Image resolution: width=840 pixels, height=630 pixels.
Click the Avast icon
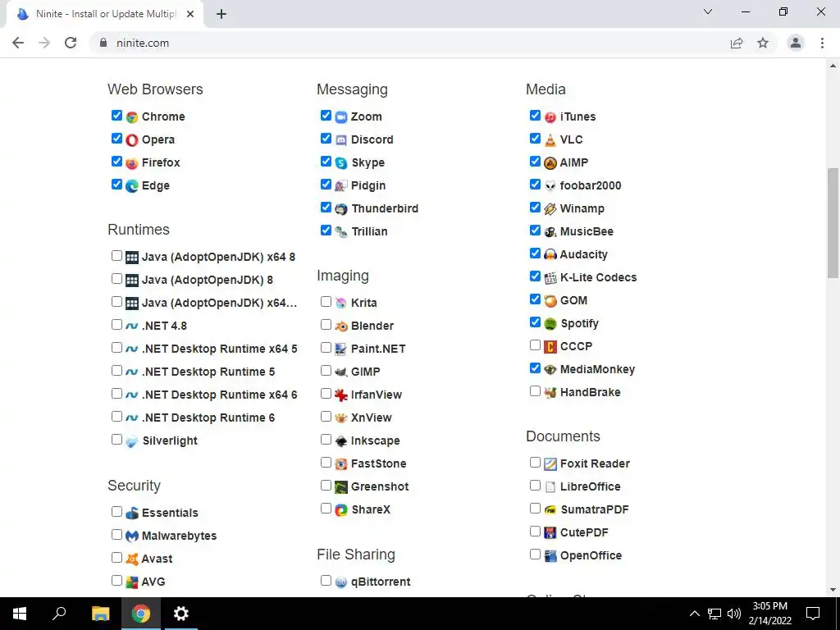tap(132, 559)
